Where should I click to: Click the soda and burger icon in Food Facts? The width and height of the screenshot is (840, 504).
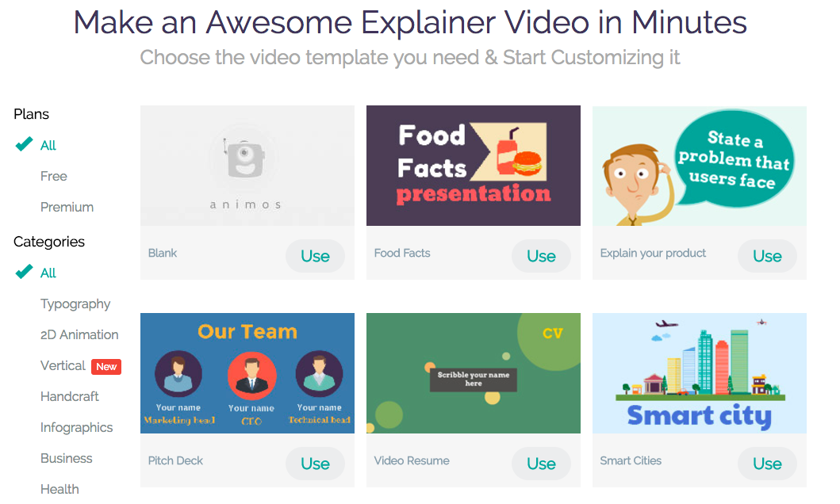tap(517, 153)
